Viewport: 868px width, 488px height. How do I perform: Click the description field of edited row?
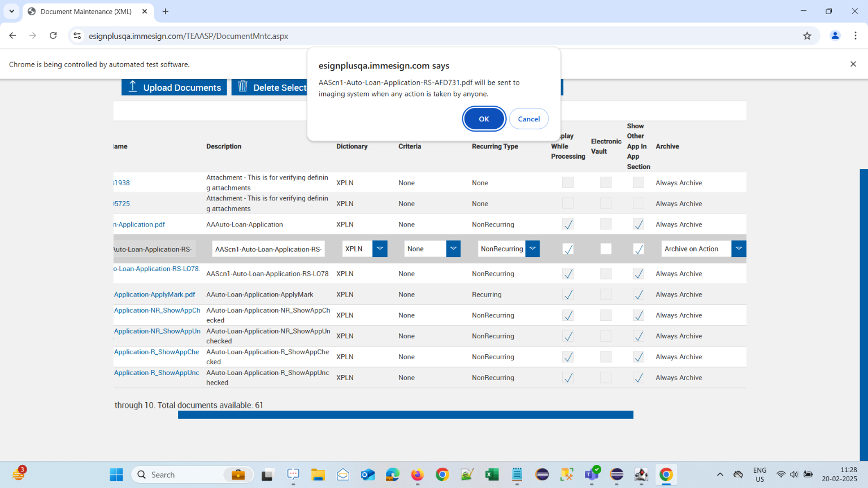click(x=268, y=249)
